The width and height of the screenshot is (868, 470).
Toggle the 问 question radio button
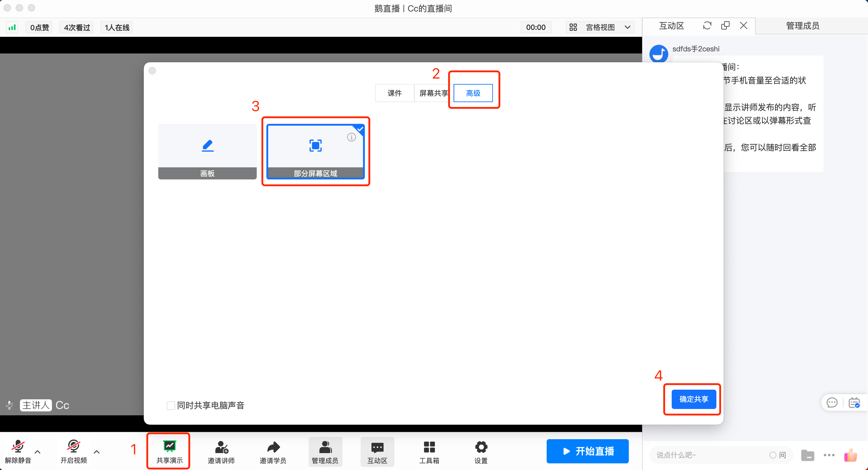pos(773,455)
